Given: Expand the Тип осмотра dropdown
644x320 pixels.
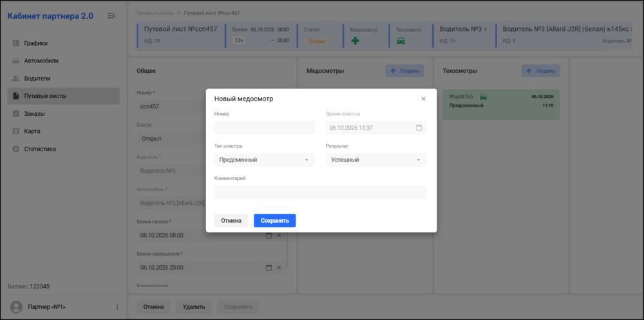Looking at the screenshot, I should [x=265, y=160].
